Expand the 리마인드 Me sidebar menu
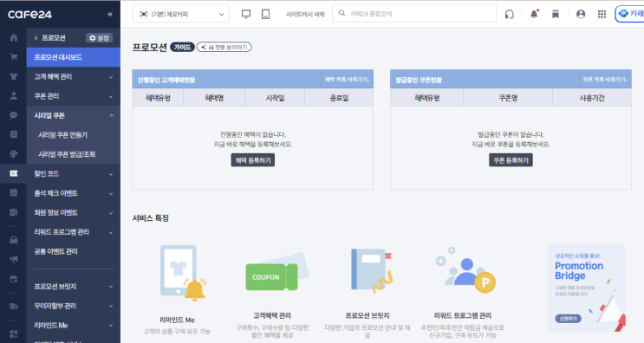Screen dimensions: 644x343 click(x=73, y=325)
